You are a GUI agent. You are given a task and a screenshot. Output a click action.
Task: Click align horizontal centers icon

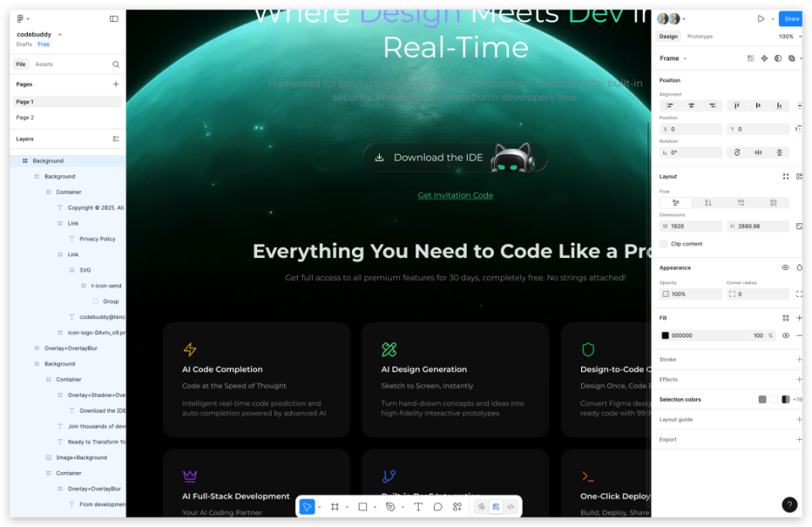tap(691, 106)
